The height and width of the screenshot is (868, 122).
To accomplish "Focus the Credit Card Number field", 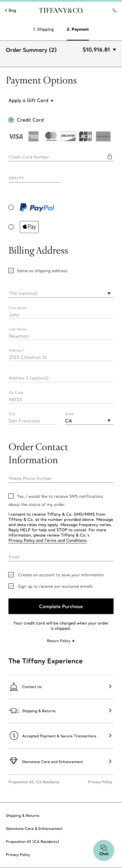I will [57, 157].
